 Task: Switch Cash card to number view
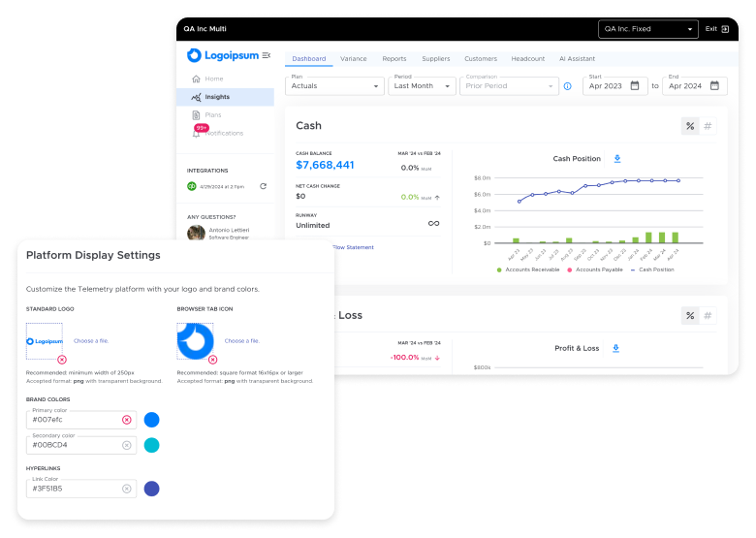pos(708,126)
